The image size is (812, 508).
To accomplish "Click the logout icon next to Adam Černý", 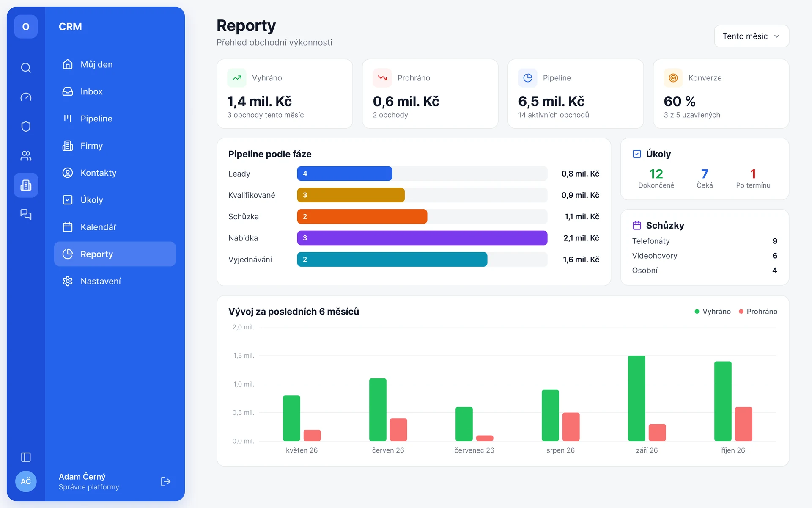I will pos(165,481).
